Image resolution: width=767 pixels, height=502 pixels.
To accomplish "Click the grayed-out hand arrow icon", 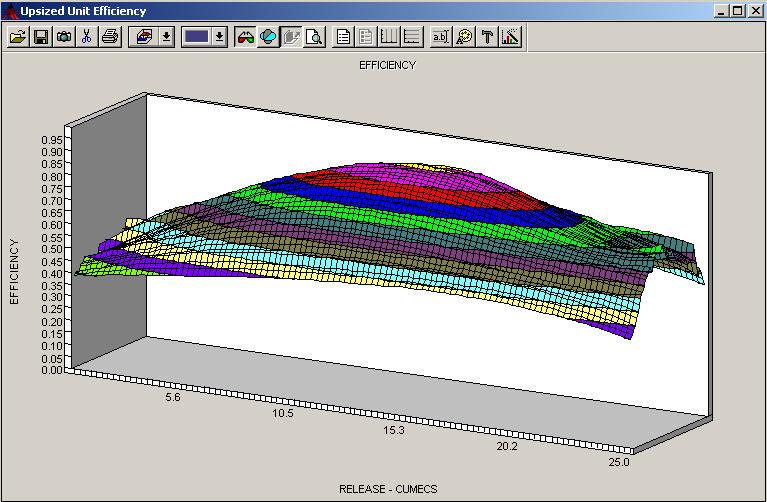I will click(x=292, y=37).
